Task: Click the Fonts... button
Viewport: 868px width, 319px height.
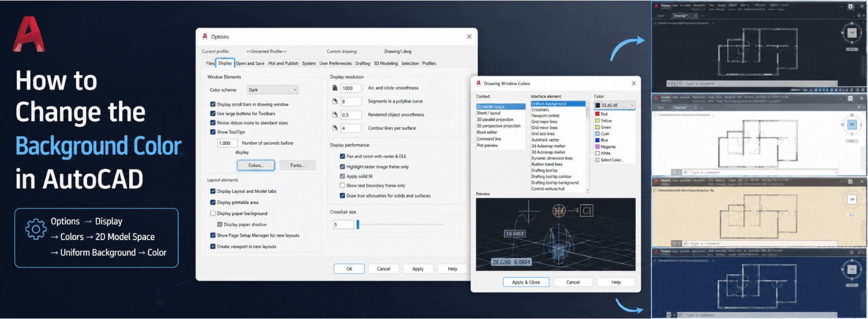Action: tap(298, 166)
